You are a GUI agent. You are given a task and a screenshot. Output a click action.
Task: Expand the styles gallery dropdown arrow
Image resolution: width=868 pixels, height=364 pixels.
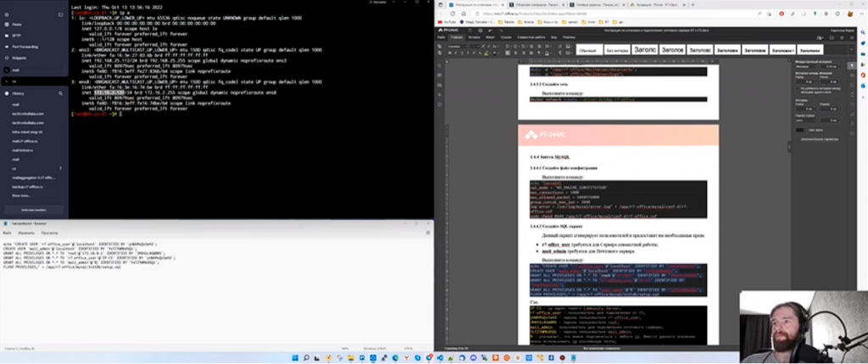coord(851,50)
